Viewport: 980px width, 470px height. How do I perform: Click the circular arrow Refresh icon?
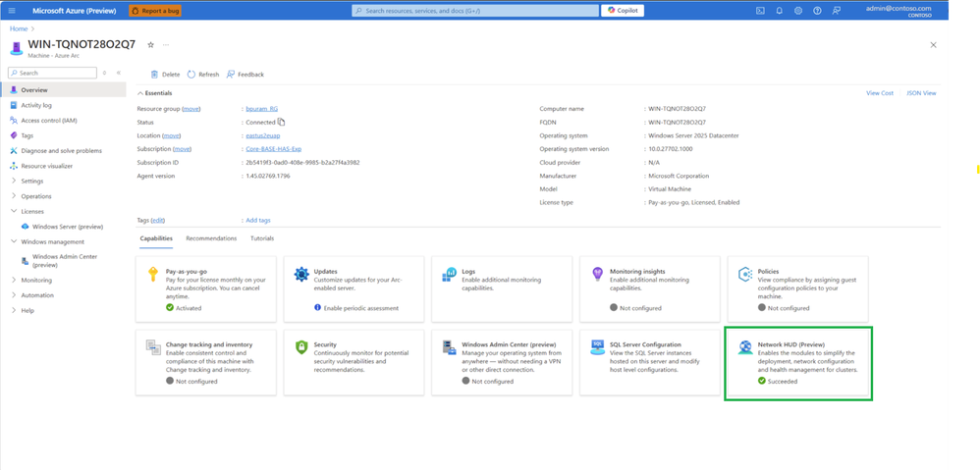[x=191, y=75]
